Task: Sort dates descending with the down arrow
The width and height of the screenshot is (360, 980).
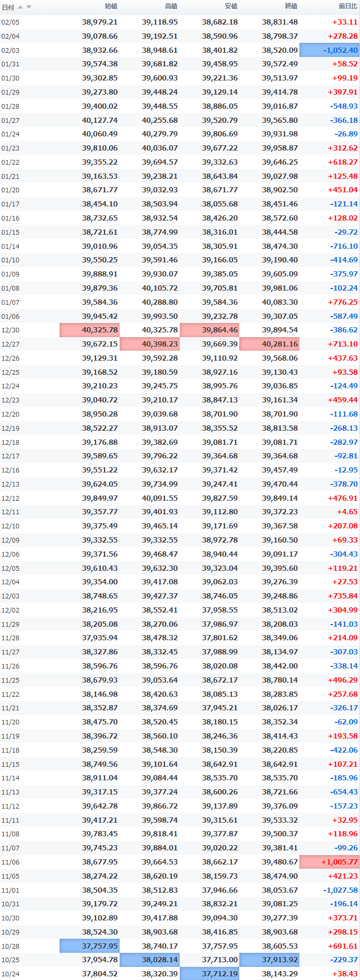Action: pos(29,7)
